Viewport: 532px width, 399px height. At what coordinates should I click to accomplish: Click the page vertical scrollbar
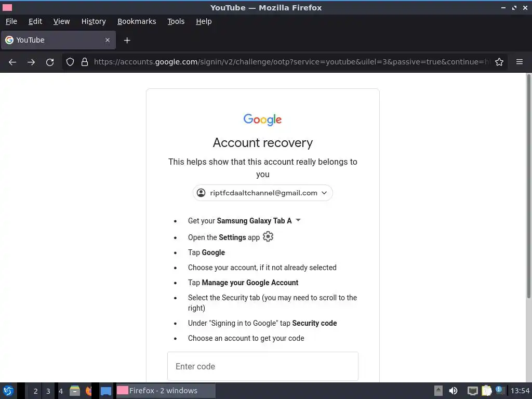pyautogui.click(x=528, y=187)
